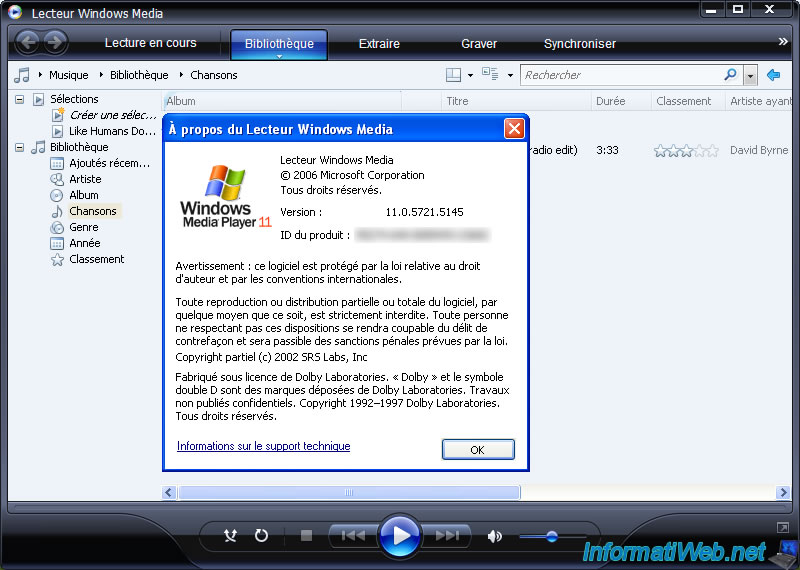Screen dimensions: 800x570
Task: Click the 3:33 duration cell
Action: click(x=607, y=150)
